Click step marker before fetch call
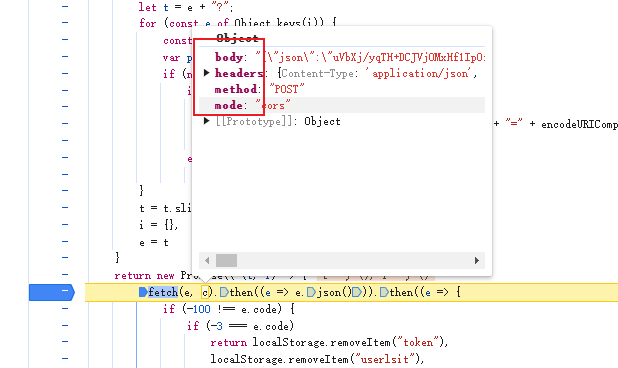Viewport: 618px width, 368px height. (x=143, y=292)
